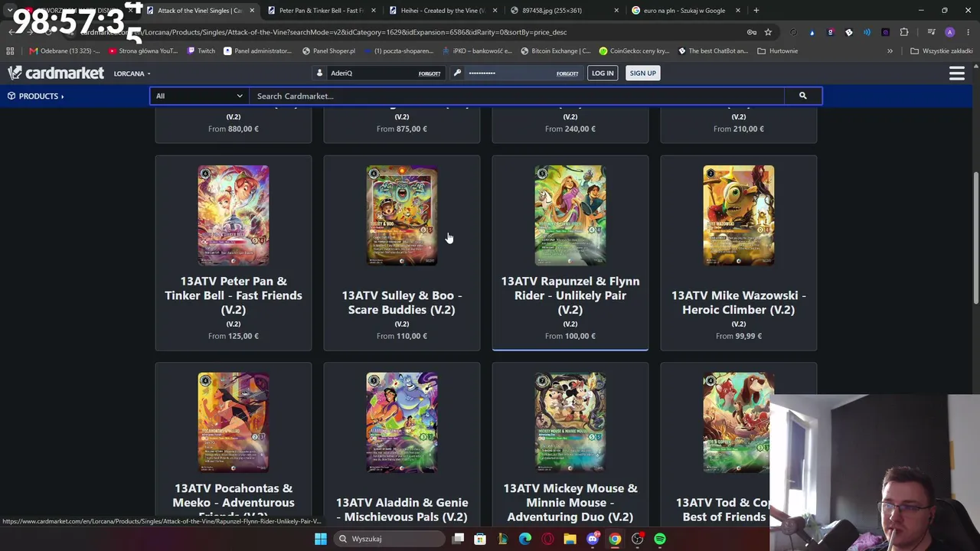Open the browser extensions puzzle icon
980x551 pixels.
[904, 32]
